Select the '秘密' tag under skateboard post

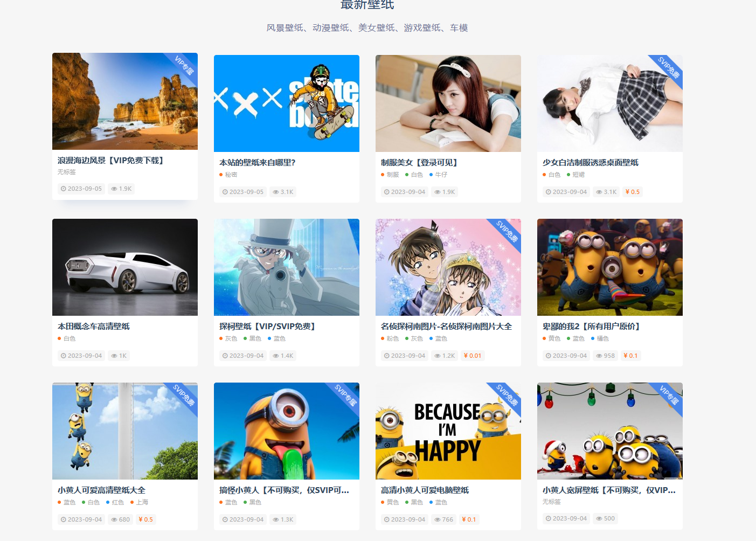pyautogui.click(x=231, y=175)
